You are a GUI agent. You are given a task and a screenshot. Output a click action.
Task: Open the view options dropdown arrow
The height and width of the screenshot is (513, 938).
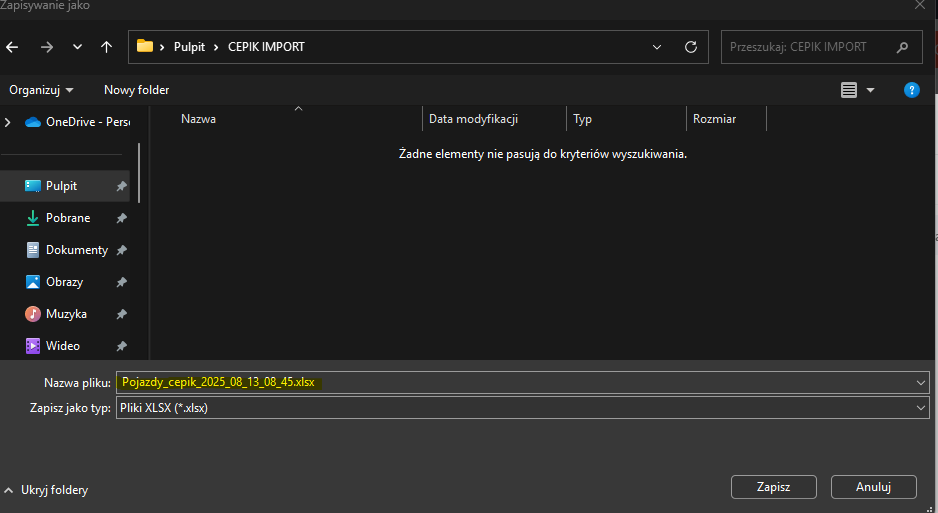click(x=870, y=90)
